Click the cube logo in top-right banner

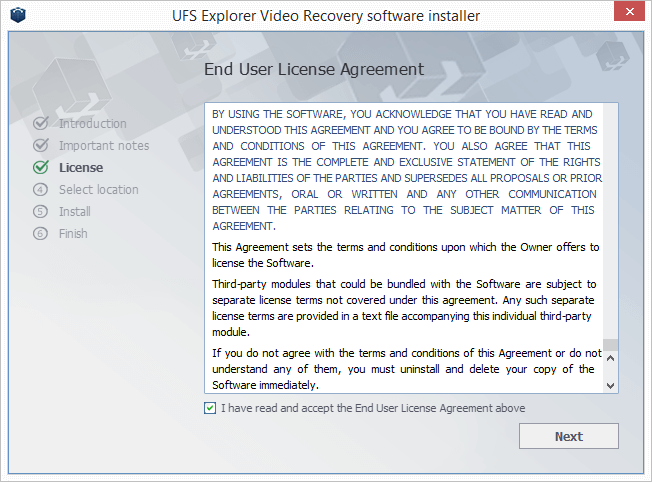pyautogui.click(x=612, y=55)
